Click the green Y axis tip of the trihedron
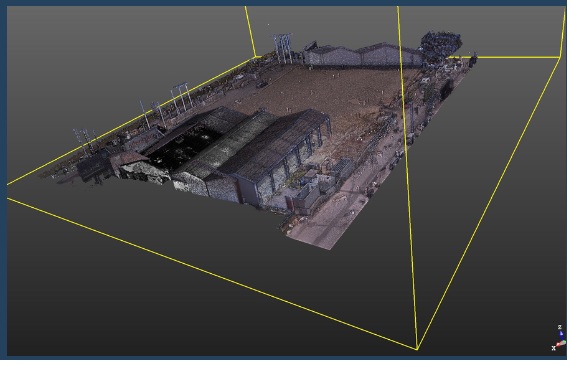The image size is (571, 367). click(564, 343)
